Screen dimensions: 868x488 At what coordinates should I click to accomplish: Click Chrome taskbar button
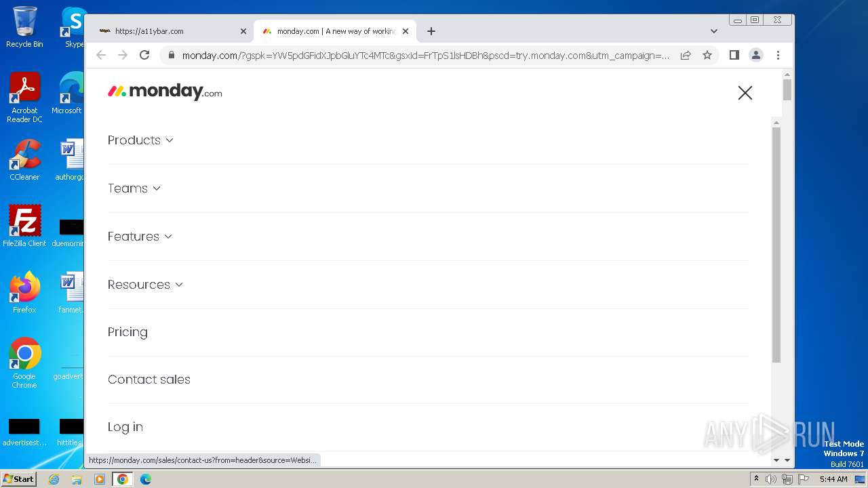pyautogui.click(x=123, y=479)
